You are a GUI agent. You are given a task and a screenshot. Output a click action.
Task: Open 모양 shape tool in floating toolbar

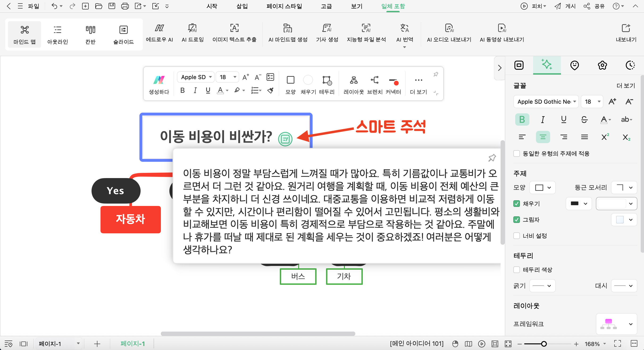(x=290, y=85)
